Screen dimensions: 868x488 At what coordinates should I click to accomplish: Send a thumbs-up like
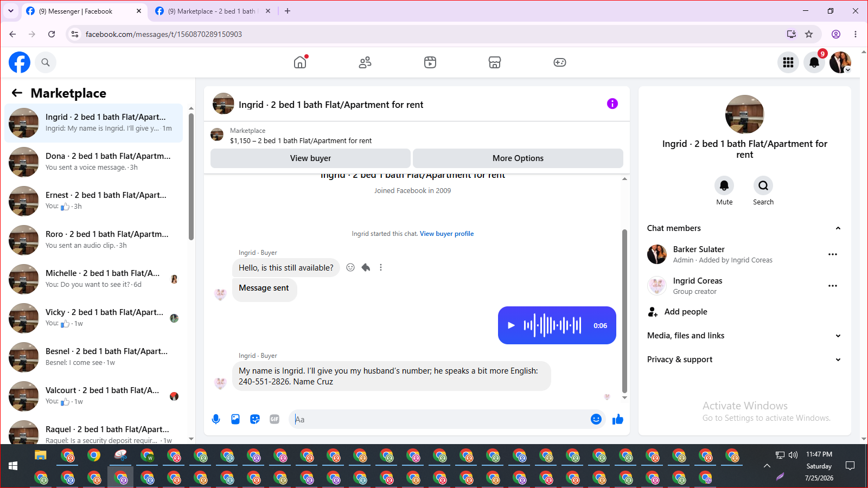(x=617, y=419)
